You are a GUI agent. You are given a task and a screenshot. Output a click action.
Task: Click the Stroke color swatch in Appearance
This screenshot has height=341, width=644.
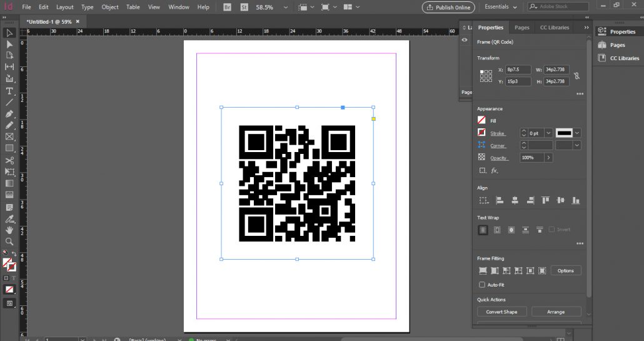pos(482,133)
